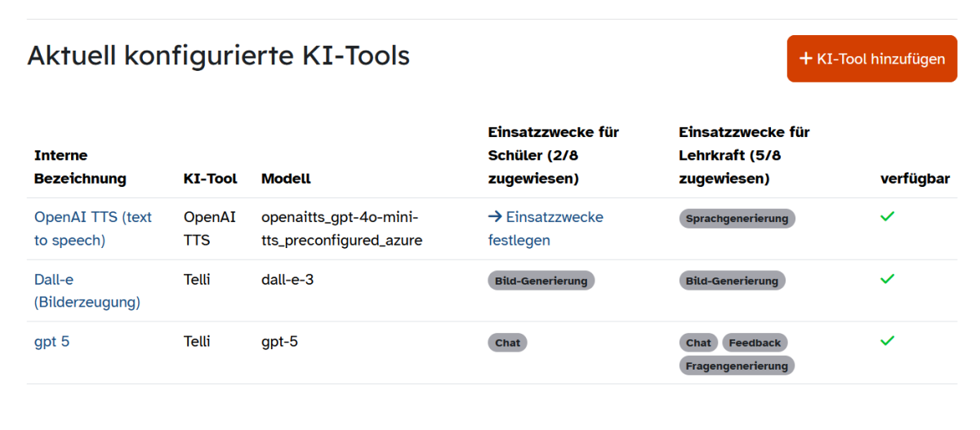The width and height of the screenshot is (980, 430).
Task: Click the green checkmark in gpt 5 row
Action: click(x=887, y=341)
